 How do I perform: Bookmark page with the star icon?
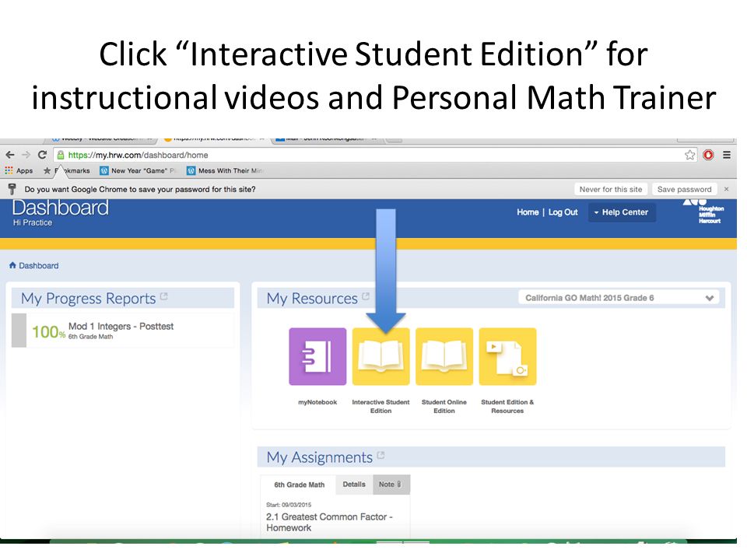(x=689, y=155)
